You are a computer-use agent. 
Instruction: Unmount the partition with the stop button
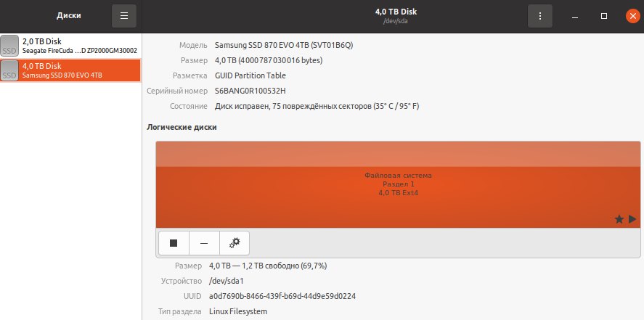[174, 243]
